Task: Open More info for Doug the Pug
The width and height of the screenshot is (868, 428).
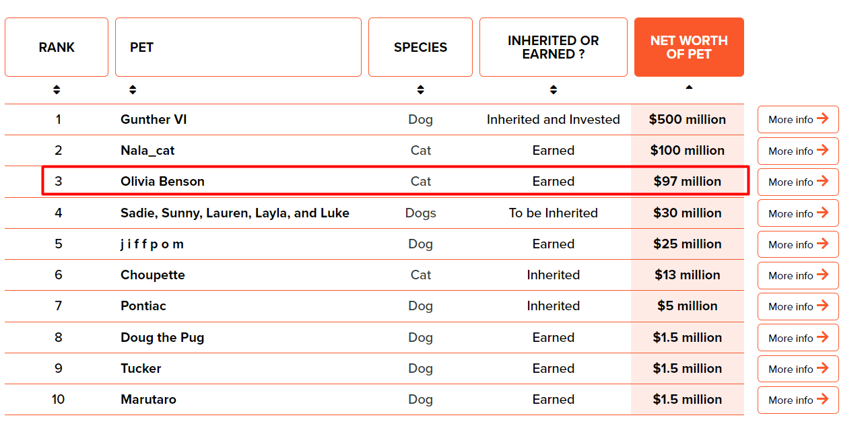Action: (x=798, y=338)
